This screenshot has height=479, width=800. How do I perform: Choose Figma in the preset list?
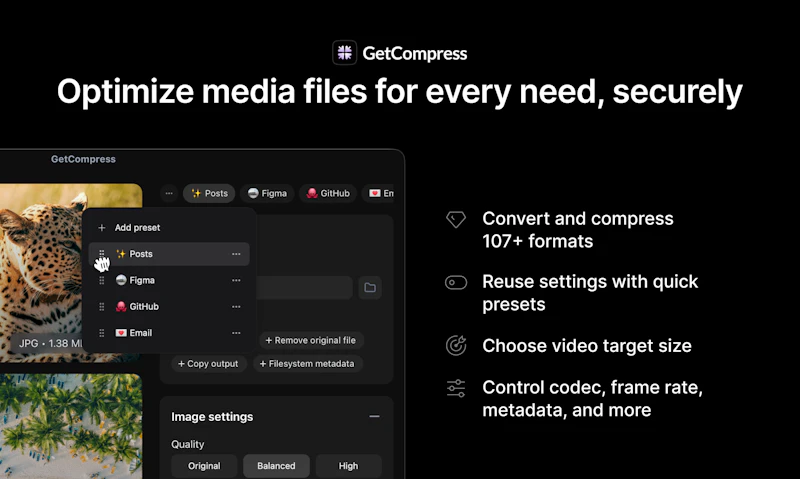pyautogui.click(x=169, y=280)
